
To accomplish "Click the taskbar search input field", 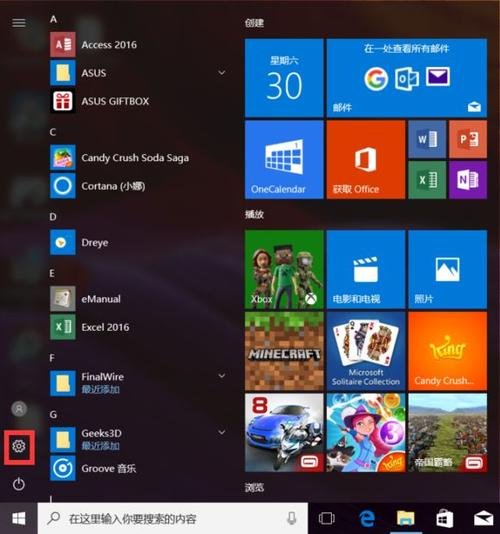I will (x=173, y=518).
